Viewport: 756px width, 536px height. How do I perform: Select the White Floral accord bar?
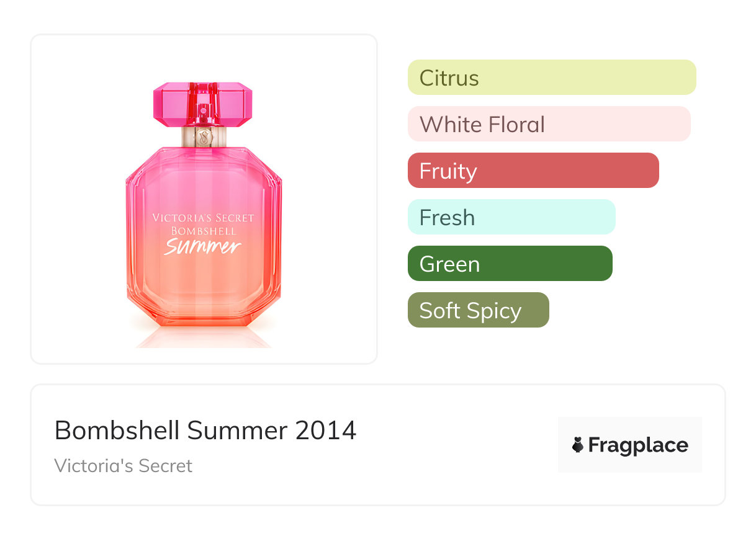pyautogui.click(x=549, y=124)
